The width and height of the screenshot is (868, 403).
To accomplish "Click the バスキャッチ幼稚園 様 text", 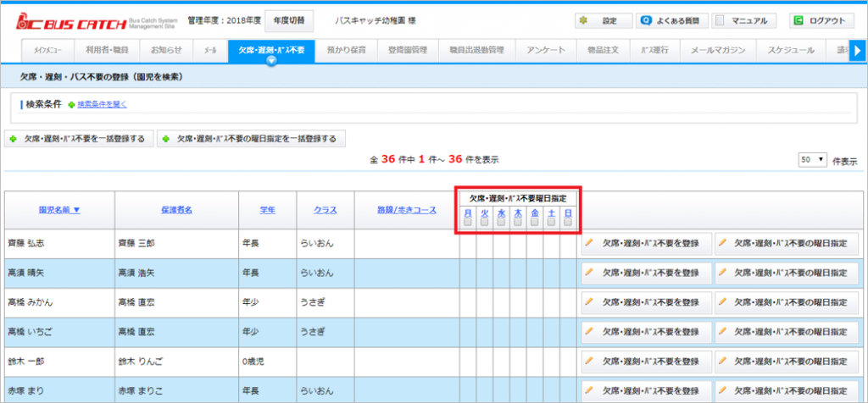I will pyautogui.click(x=376, y=20).
